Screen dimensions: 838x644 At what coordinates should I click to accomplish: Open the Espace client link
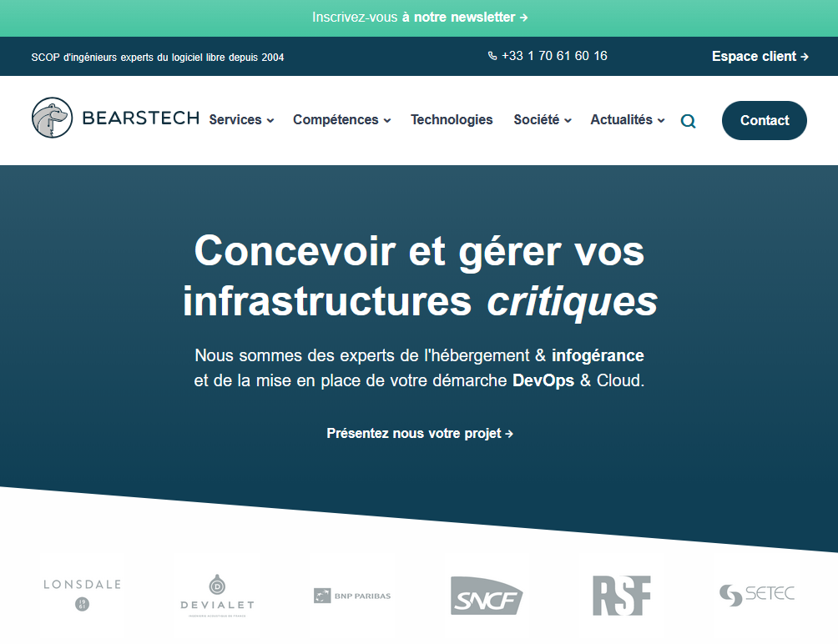760,57
